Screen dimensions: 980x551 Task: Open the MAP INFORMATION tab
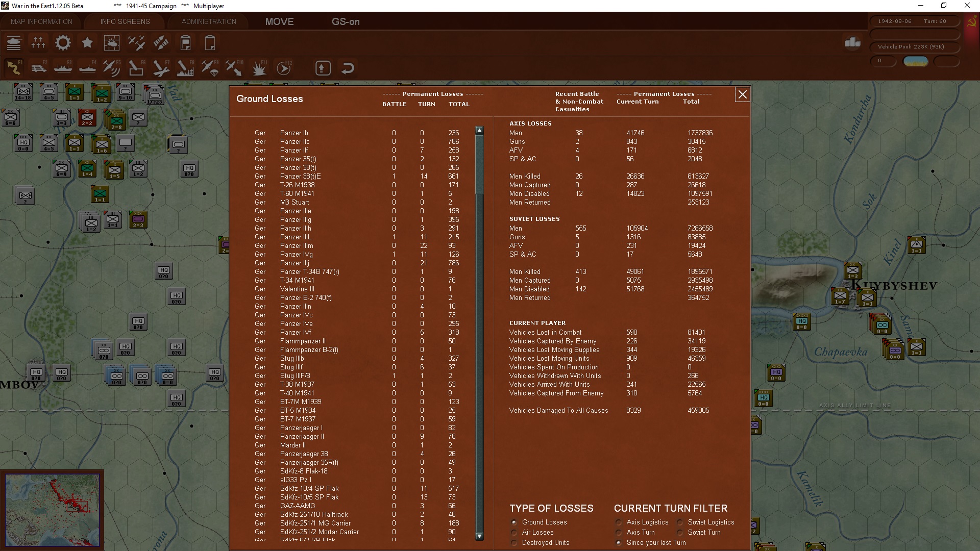pyautogui.click(x=41, y=21)
